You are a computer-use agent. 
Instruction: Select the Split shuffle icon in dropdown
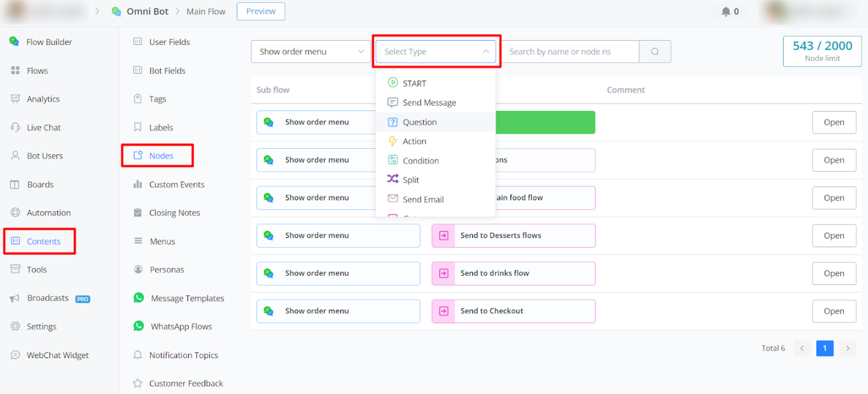pos(393,180)
